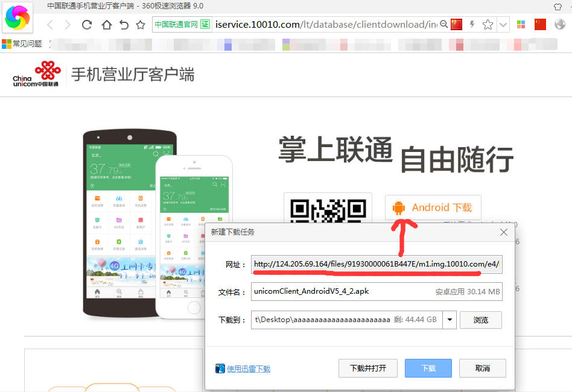The height and width of the screenshot is (392, 572).
Task: Click the Thunder icon beside 使用迅雷下载
Action: [220, 368]
